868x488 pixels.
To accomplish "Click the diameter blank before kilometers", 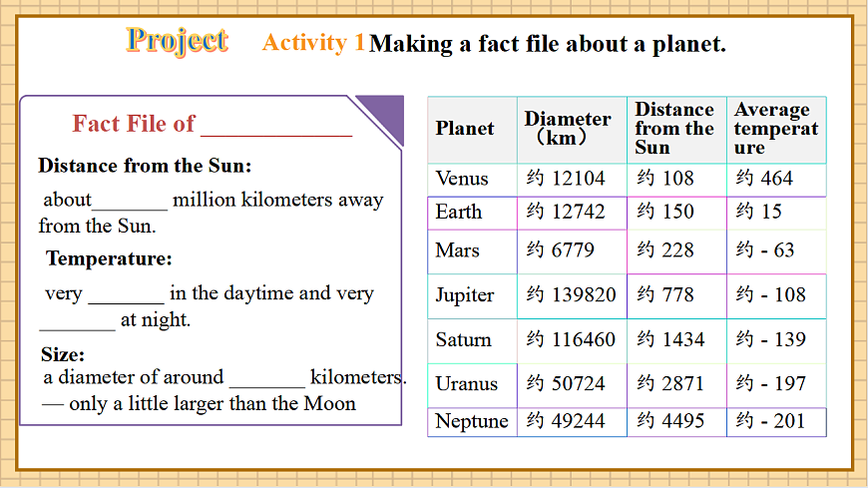I will coord(266,378).
